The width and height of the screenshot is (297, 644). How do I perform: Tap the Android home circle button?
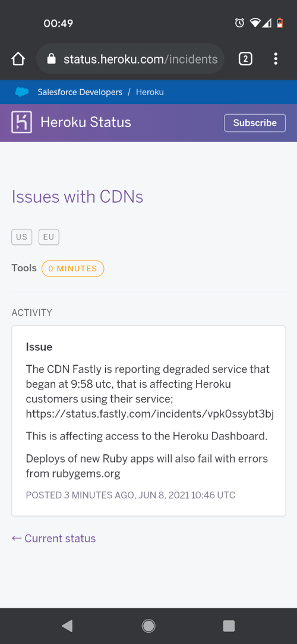[x=148, y=626]
